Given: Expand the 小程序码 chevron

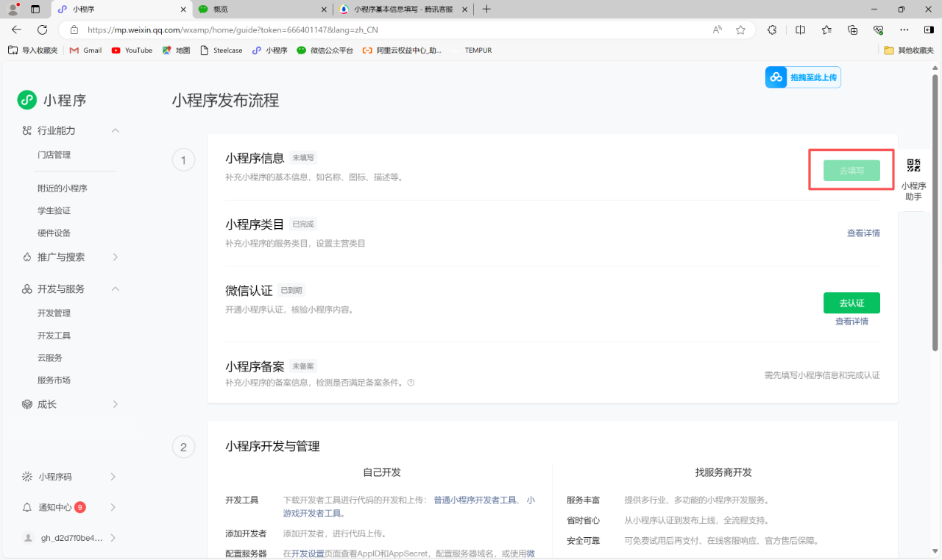Looking at the screenshot, I should (x=113, y=477).
